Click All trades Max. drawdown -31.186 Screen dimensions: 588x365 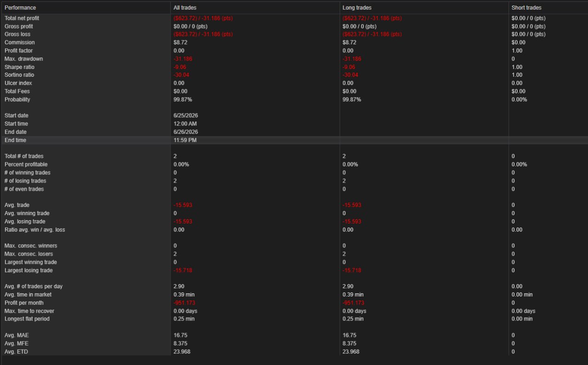(183, 59)
